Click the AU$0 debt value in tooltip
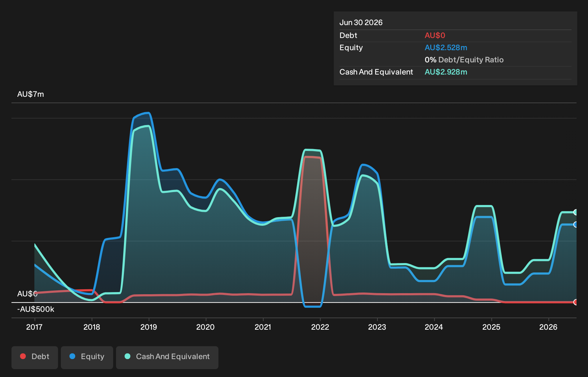 [435, 35]
